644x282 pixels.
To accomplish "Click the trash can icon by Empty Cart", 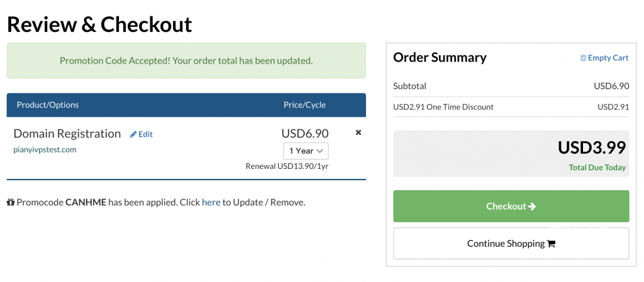I will (x=583, y=58).
